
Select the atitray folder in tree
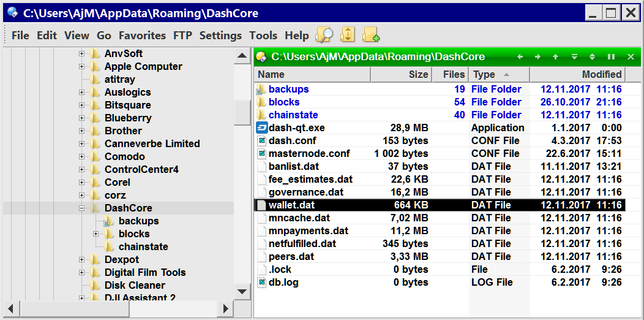pos(119,79)
